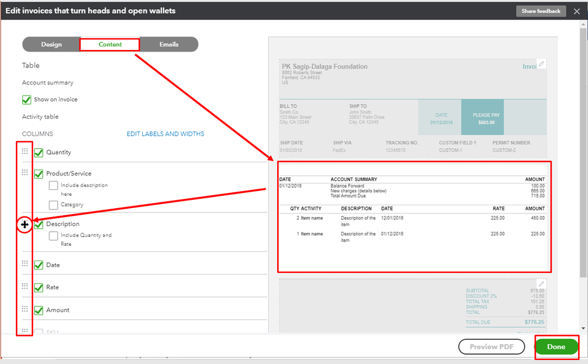
Task: Uncheck the Rate column checkbox
Action: tap(39, 288)
